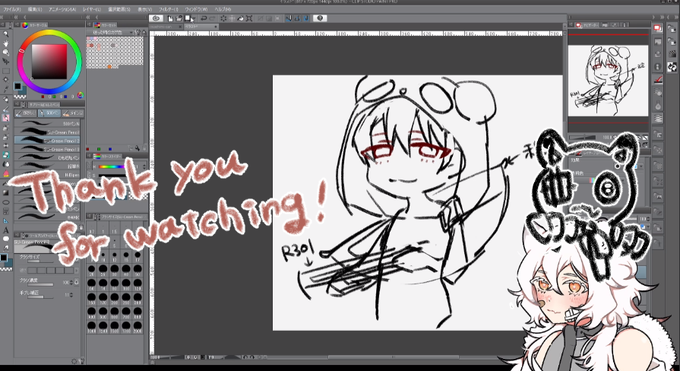
Task: Select the rectangular Selection marquee tool
Action: [x=6, y=71]
